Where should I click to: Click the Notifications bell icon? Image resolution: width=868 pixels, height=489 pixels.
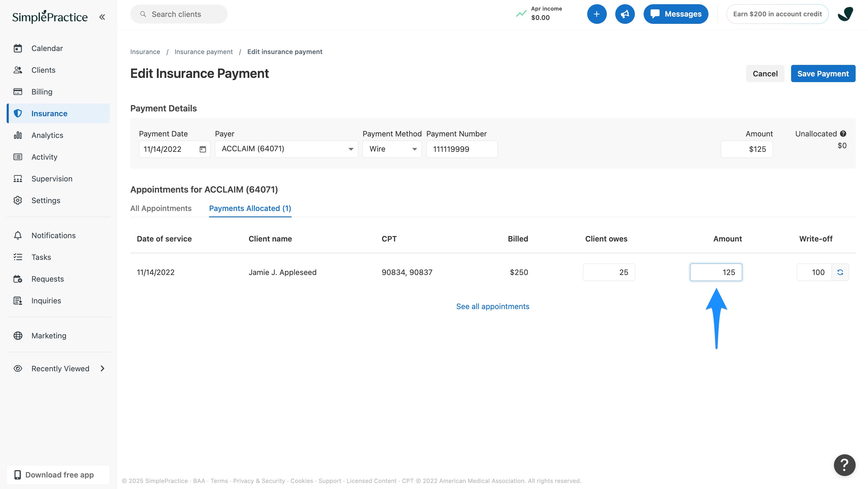coord(18,235)
